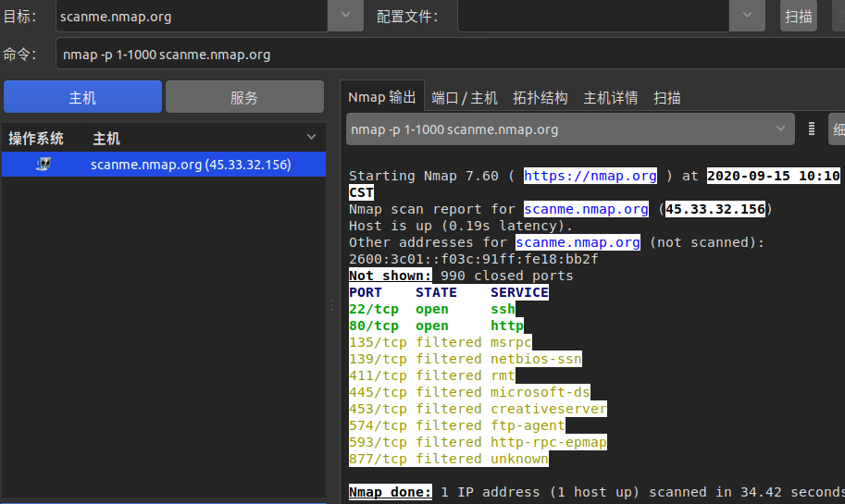The image size is (845, 504).
Task: Open the 配置文件 profile dropdown arrow
Action: pyautogui.click(x=747, y=16)
